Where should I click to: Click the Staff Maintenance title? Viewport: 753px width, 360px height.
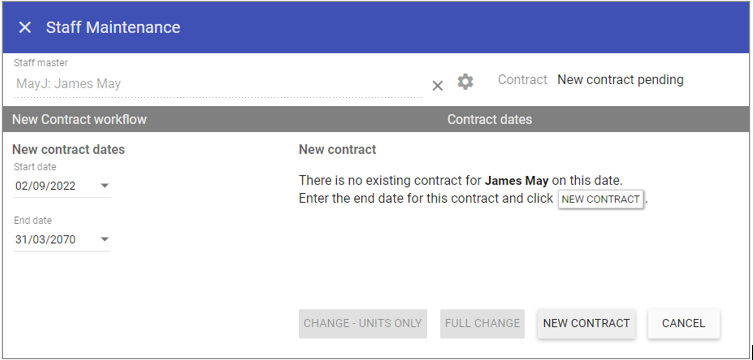pyautogui.click(x=113, y=27)
